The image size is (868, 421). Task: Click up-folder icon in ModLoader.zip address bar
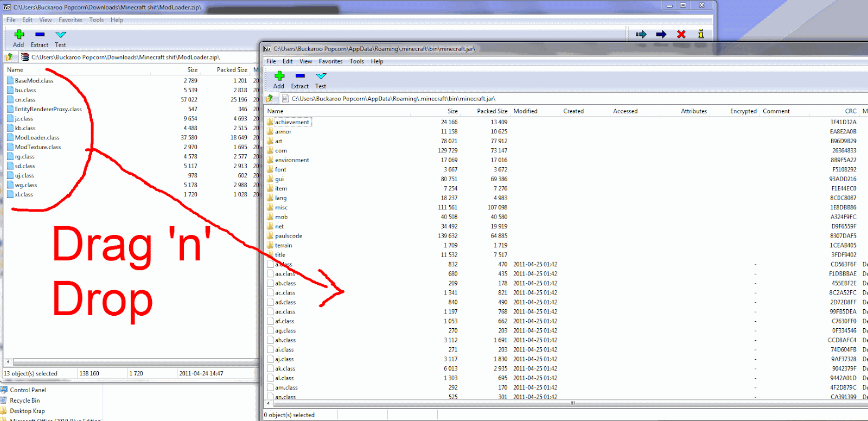coord(9,57)
